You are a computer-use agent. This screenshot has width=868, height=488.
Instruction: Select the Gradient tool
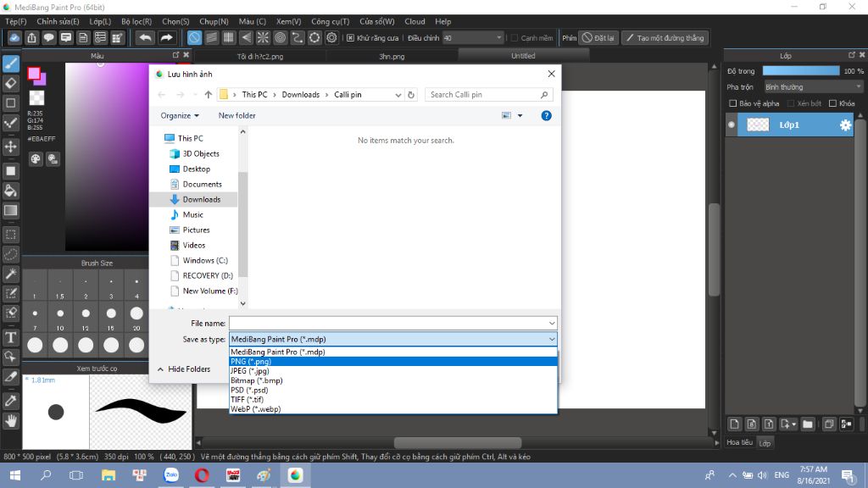(x=11, y=211)
